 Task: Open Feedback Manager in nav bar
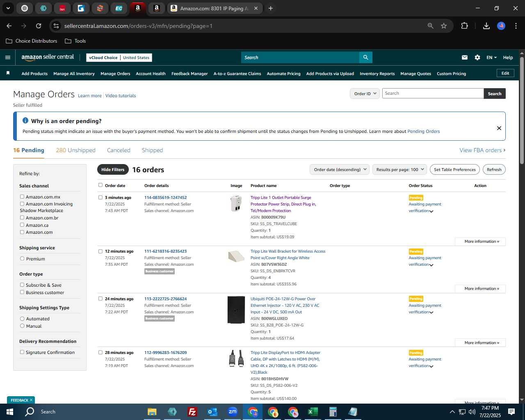(x=189, y=74)
